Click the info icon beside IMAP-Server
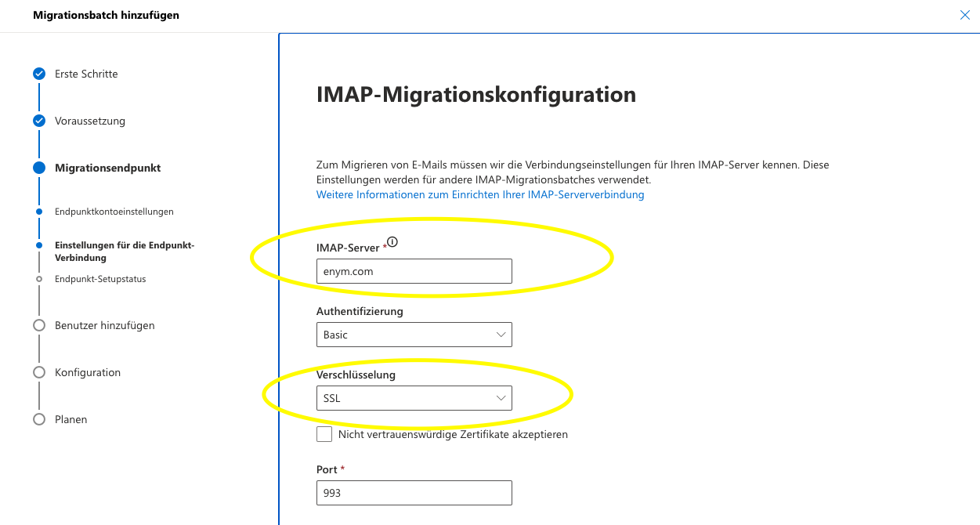 [x=392, y=243]
